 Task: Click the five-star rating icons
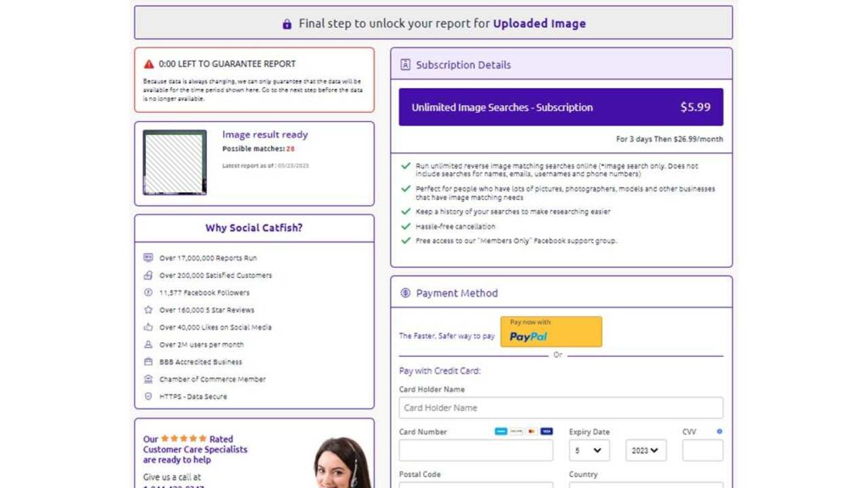pyautogui.click(x=184, y=438)
